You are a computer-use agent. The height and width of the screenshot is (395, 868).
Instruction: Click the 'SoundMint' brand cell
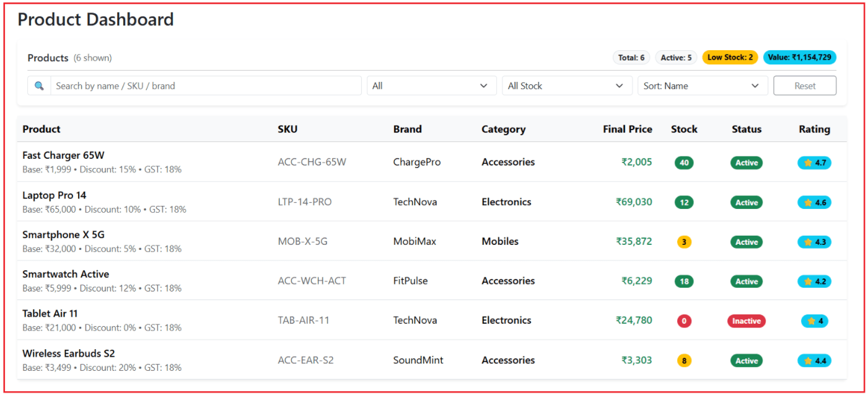coord(418,360)
